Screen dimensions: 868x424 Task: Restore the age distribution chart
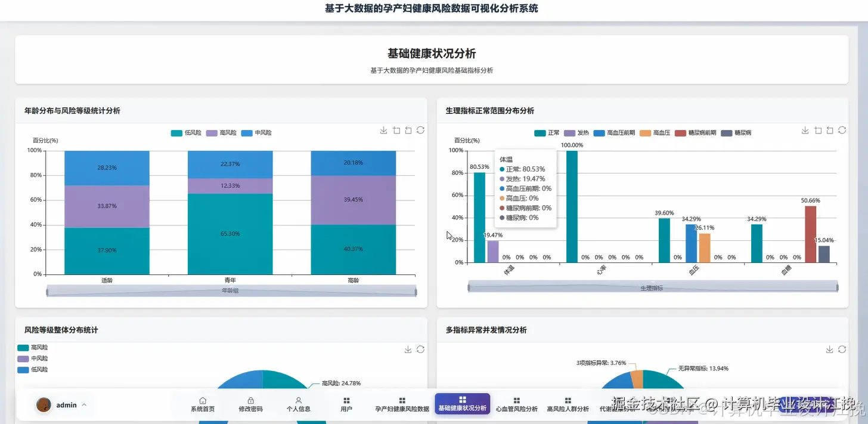coord(420,131)
